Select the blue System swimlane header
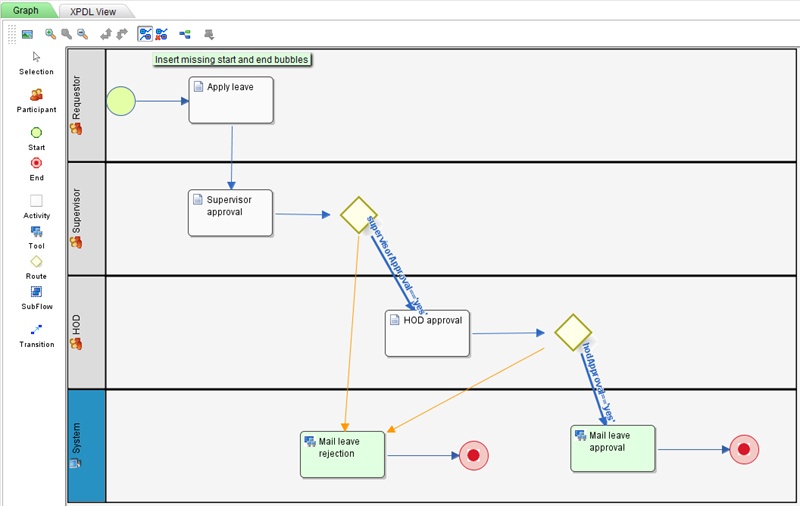 click(86, 446)
